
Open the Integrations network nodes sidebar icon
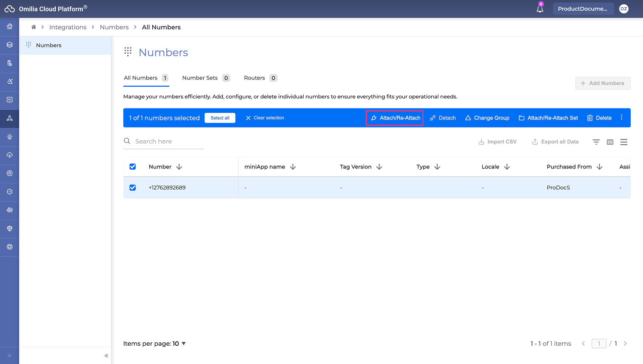(x=9, y=118)
